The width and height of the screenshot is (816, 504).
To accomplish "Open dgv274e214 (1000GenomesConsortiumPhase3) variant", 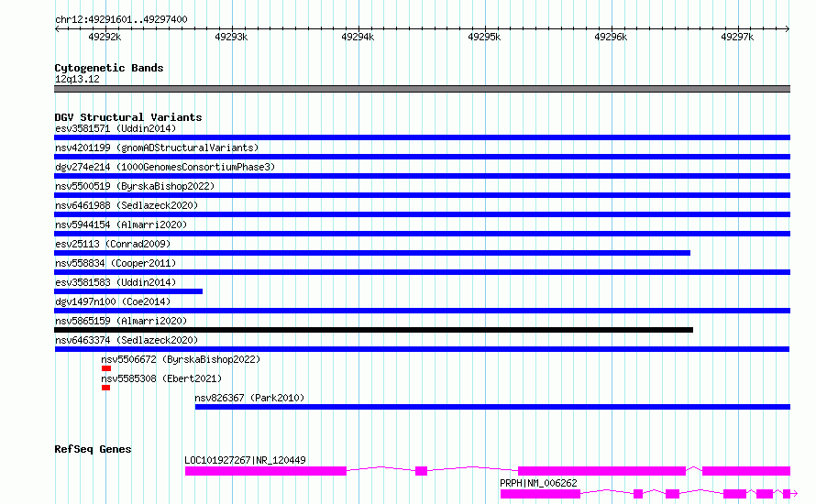I will click(165, 167).
